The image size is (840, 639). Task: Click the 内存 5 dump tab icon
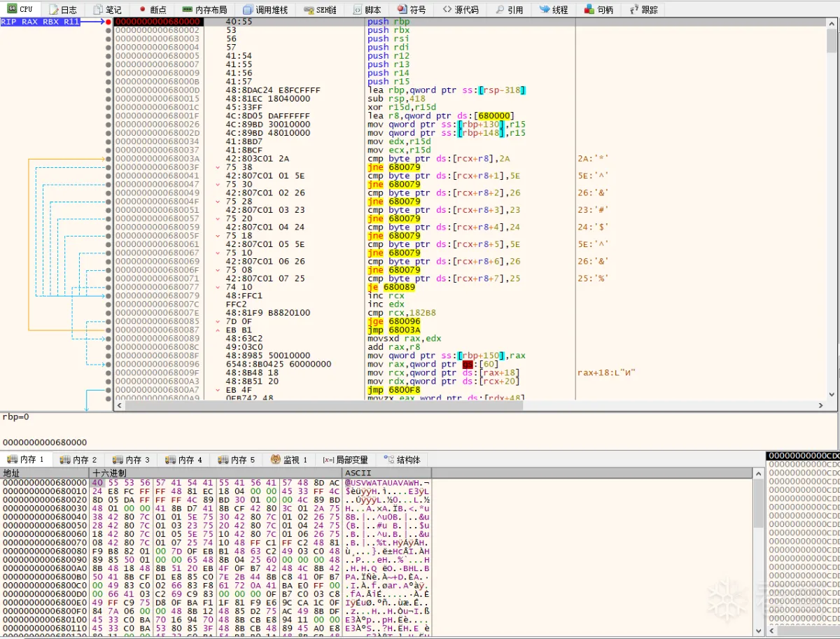point(223,460)
